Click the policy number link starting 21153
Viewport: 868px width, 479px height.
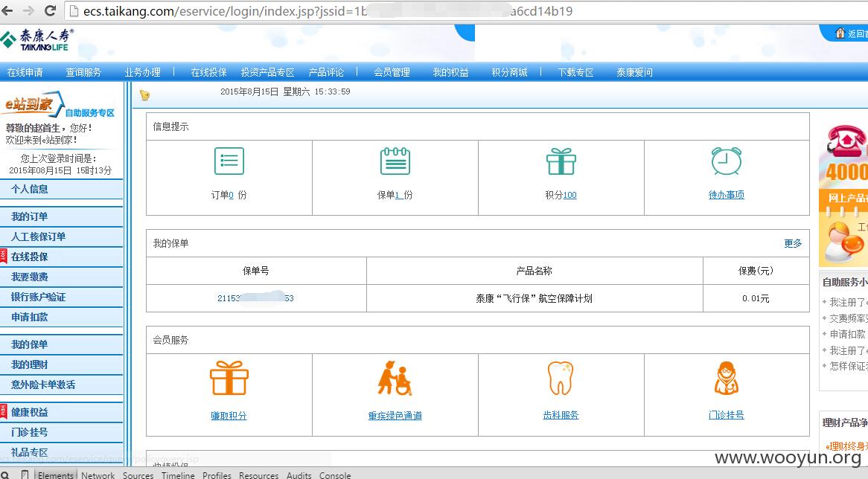[255, 298]
